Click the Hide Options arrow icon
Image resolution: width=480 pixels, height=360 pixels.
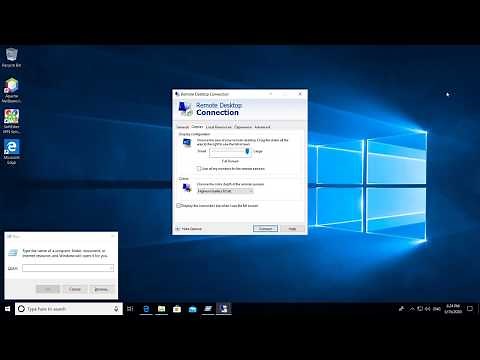tap(178, 229)
